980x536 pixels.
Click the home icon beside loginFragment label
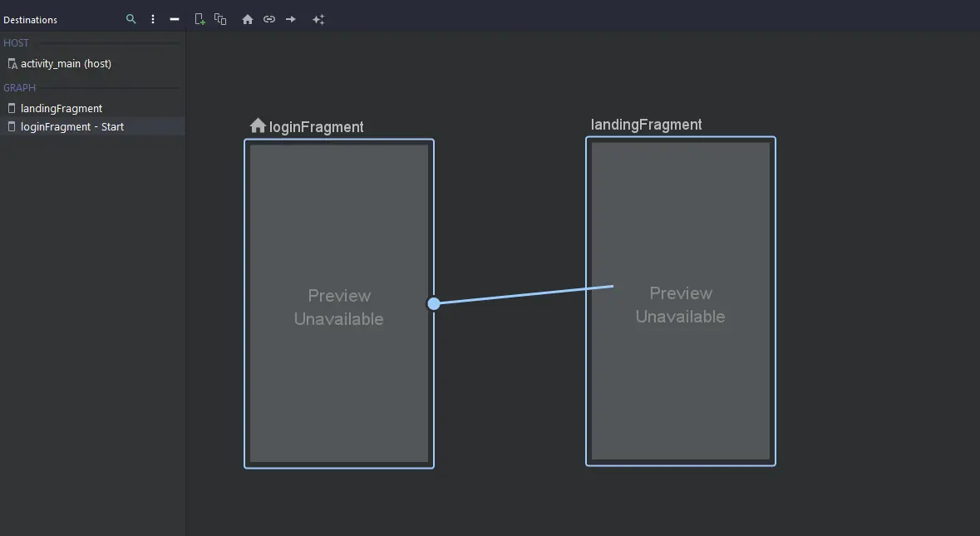point(258,125)
